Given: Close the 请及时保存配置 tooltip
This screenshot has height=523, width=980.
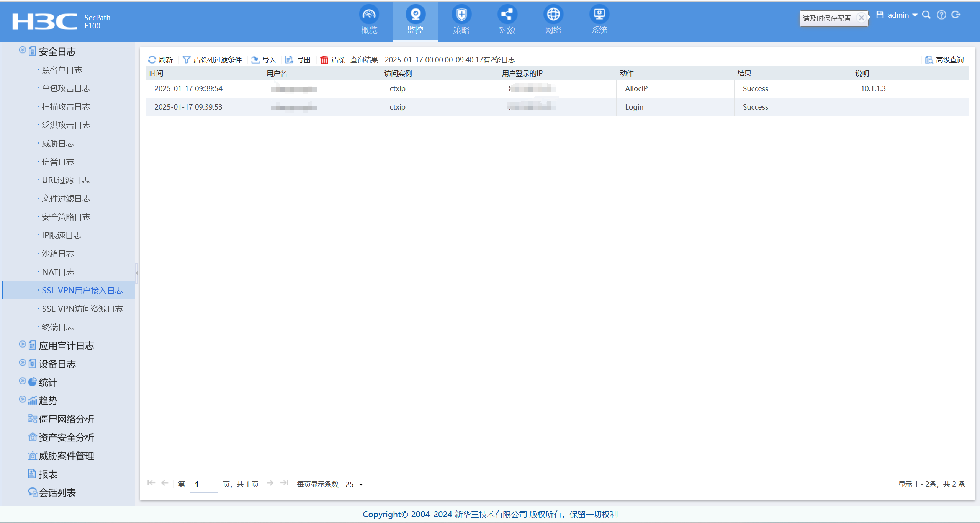Looking at the screenshot, I should pyautogui.click(x=861, y=18).
